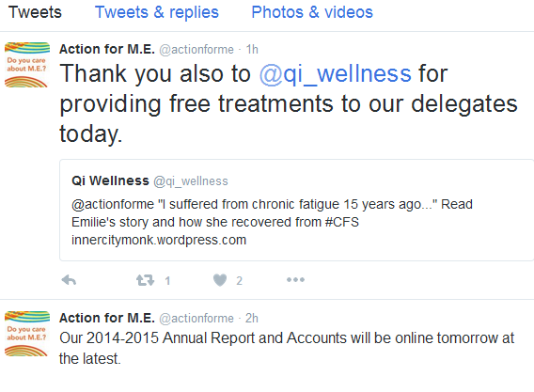Open @qi_wellness mention link in tweet
The width and height of the screenshot is (534, 392).
(x=336, y=73)
